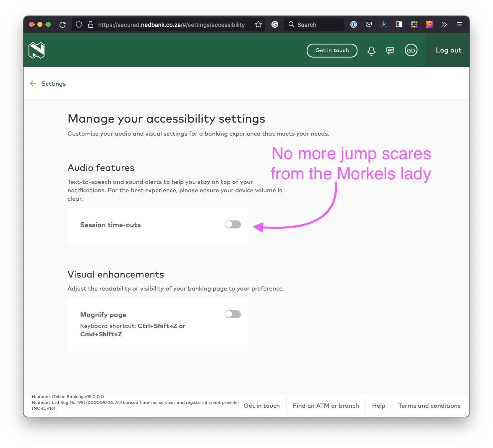The height and width of the screenshot is (448, 493).
Task: Click the Nedbank logo in the header
Action: (37, 50)
